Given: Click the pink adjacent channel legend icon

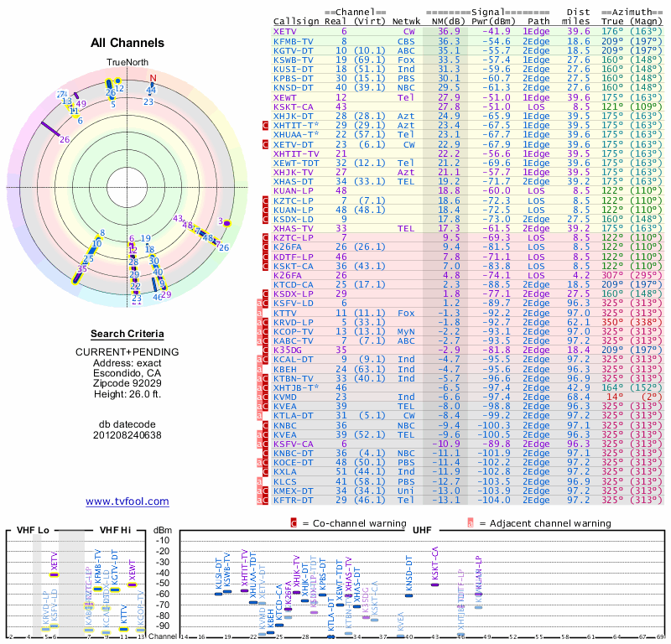Looking at the screenshot, I should (471, 522).
